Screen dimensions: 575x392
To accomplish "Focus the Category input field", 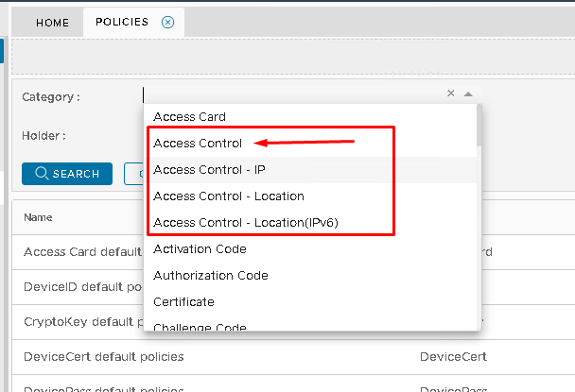I will click(293, 94).
